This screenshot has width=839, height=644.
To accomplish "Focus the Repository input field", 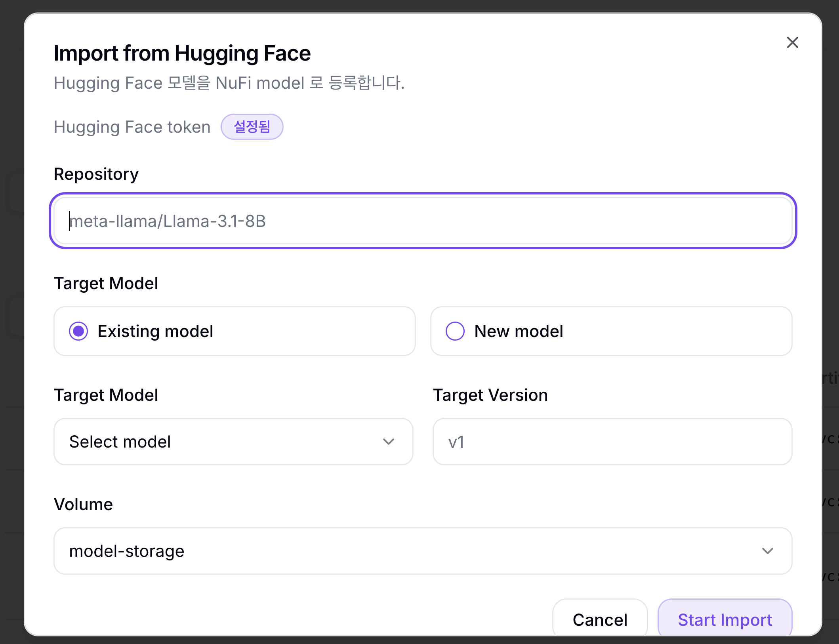I will click(x=423, y=221).
